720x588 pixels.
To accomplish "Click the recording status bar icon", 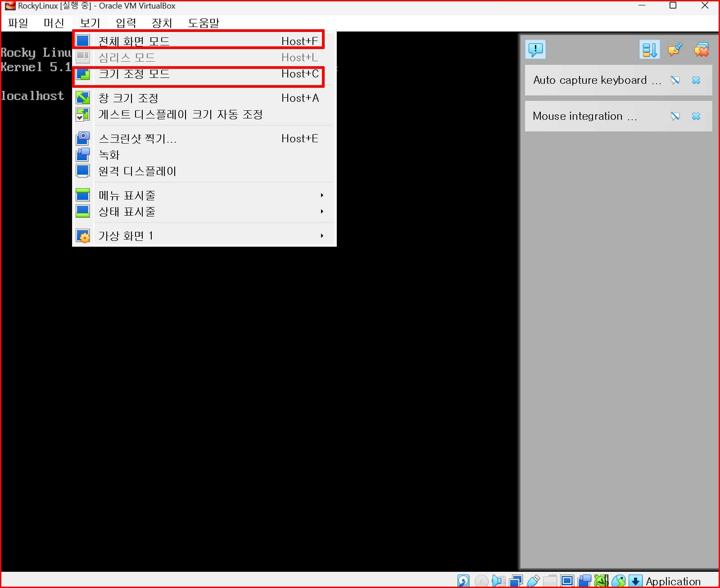I will coord(584,581).
